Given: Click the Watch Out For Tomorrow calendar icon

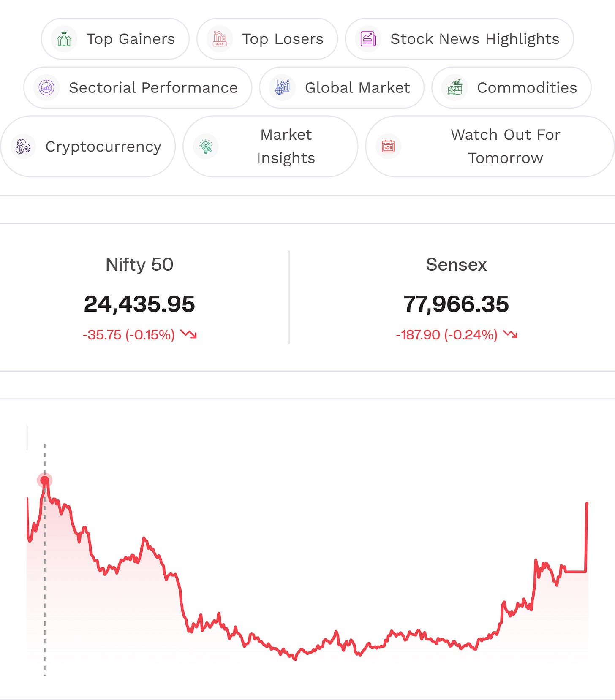Looking at the screenshot, I should 388,147.
